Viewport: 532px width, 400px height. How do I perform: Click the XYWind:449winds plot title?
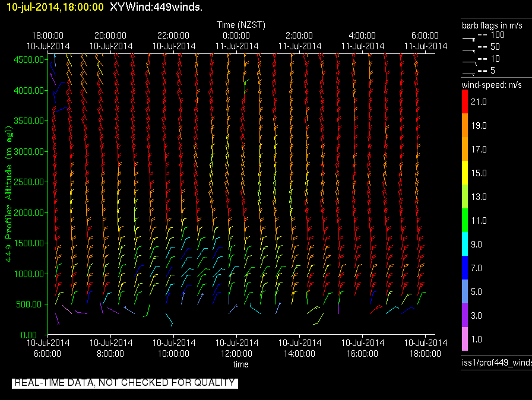pyautogui.click(x=156, y=7)
